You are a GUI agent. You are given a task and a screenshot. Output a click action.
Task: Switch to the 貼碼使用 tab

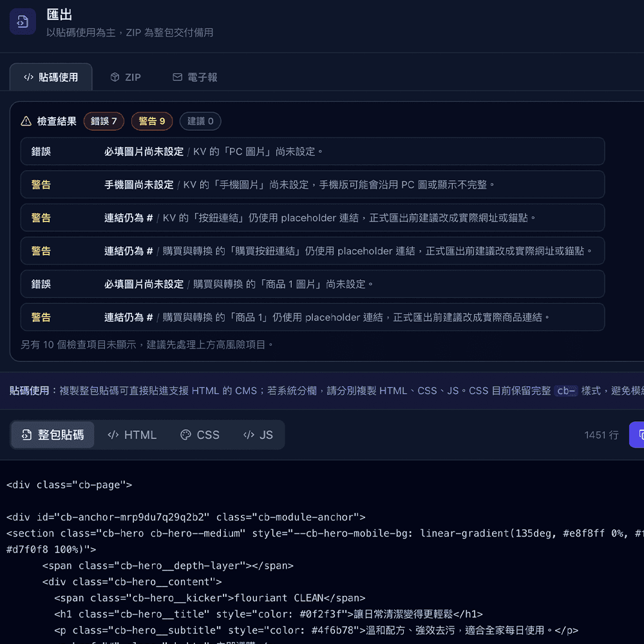click(51, 77)
